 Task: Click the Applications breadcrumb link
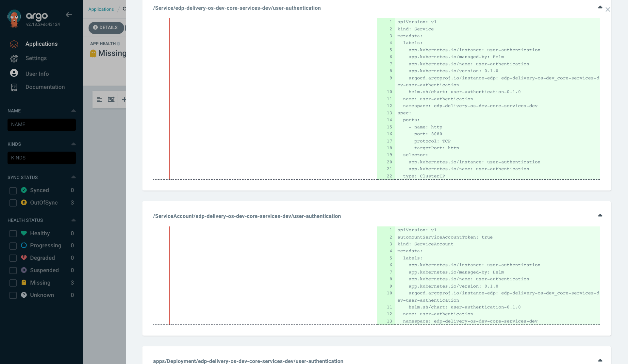pos(101,9)
